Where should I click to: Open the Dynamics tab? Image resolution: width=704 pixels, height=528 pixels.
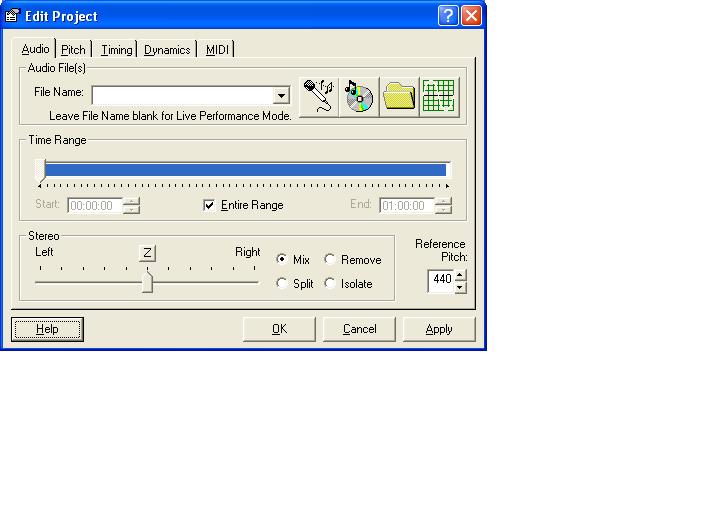pyautogui.click(x=167, y=50)
